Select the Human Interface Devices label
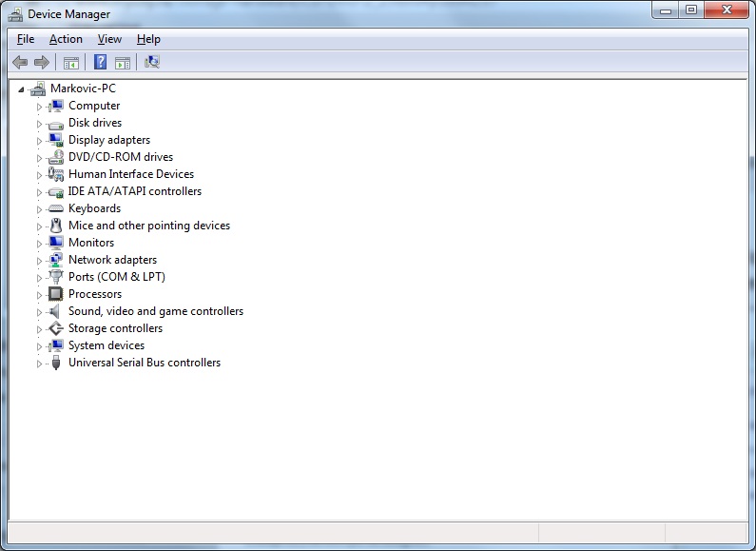The width and height of the screenshot is (756, 551). pyautogui.click(x=131, y=174)
